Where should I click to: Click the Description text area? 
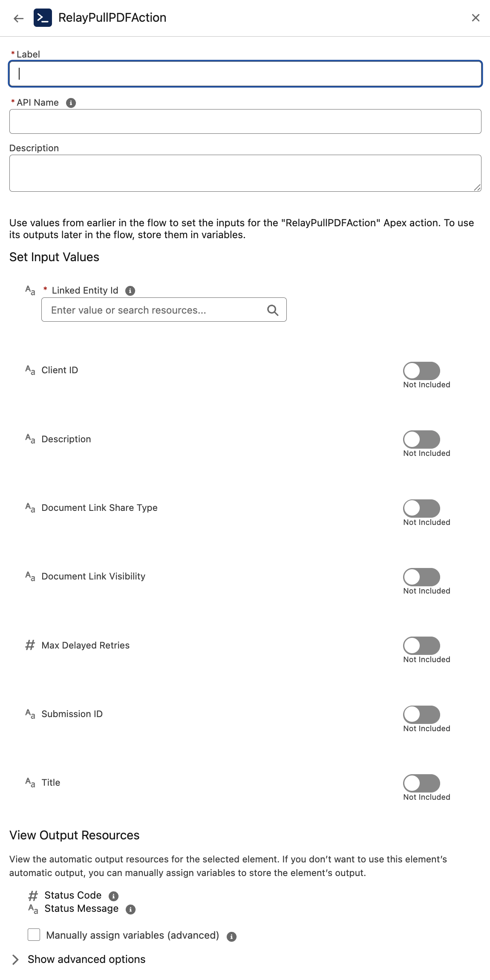click(x=245, y=173)
